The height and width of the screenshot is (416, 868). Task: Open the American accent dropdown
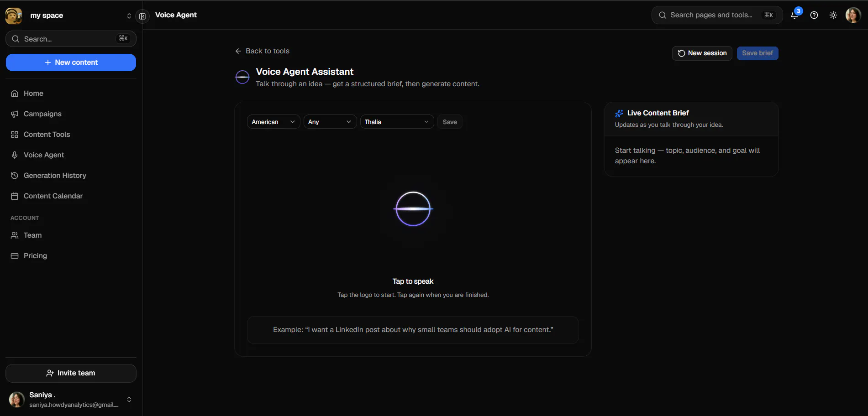click(x=274, y=122)
